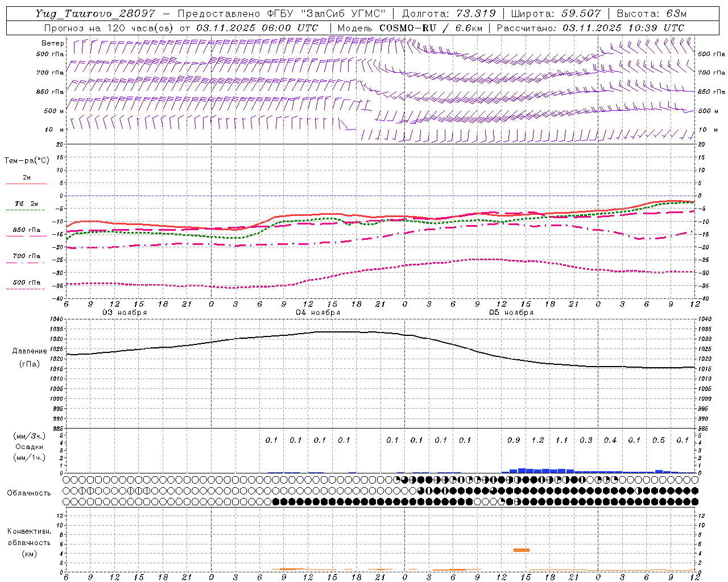Click the "Td 2м" dew point legend entry
This screenshot has height=582, width=728.
27,203
